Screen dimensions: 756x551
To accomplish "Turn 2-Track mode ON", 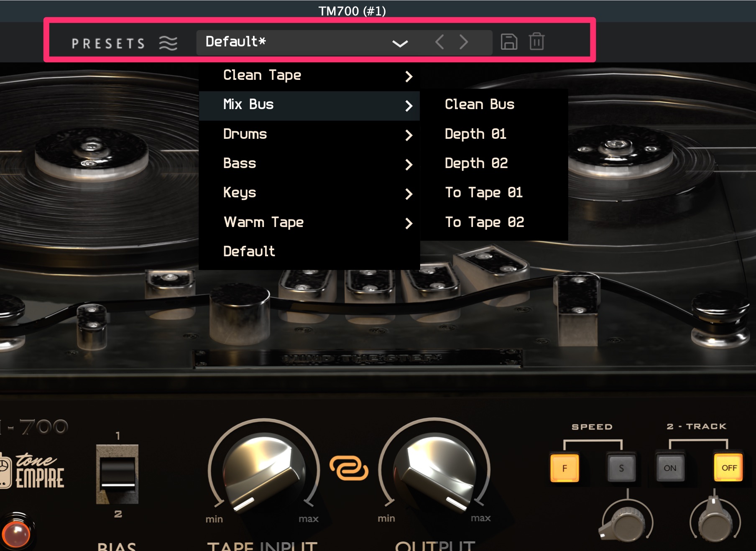I will pos(670,468).
